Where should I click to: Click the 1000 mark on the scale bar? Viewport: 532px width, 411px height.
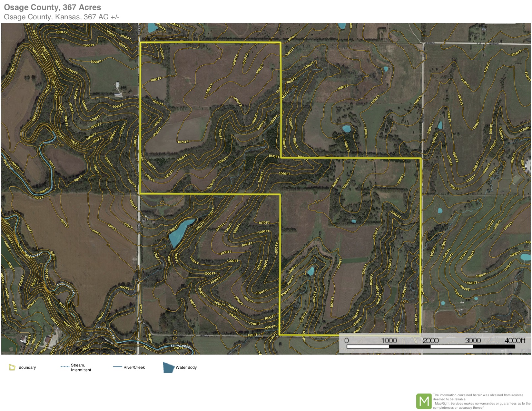(389, 340)
